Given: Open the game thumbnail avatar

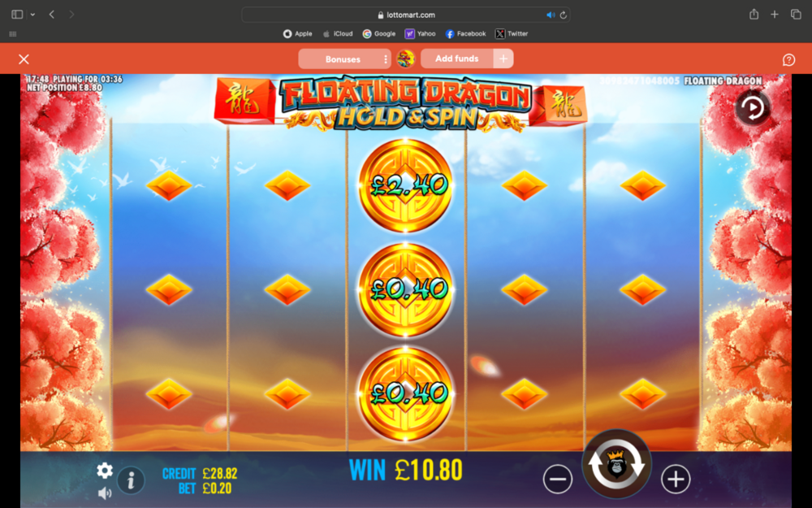Looking at the screenshot, I should (406, 59).
